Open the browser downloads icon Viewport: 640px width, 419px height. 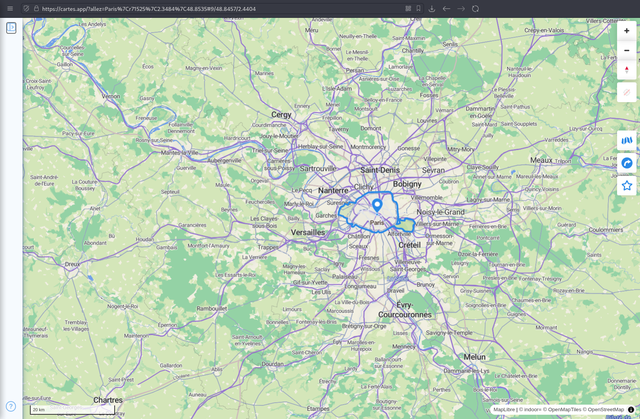click(x=432, y=9)
